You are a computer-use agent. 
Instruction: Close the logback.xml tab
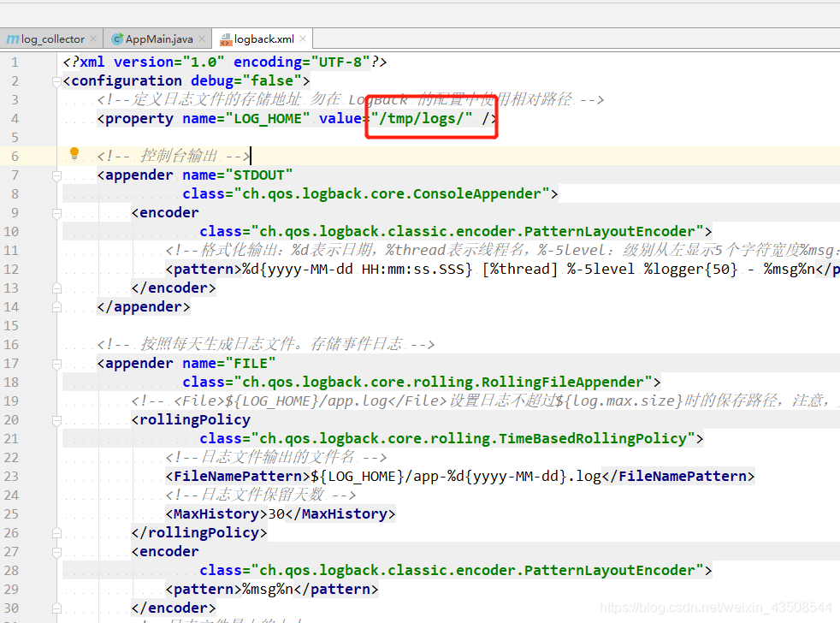coord(303,39)
